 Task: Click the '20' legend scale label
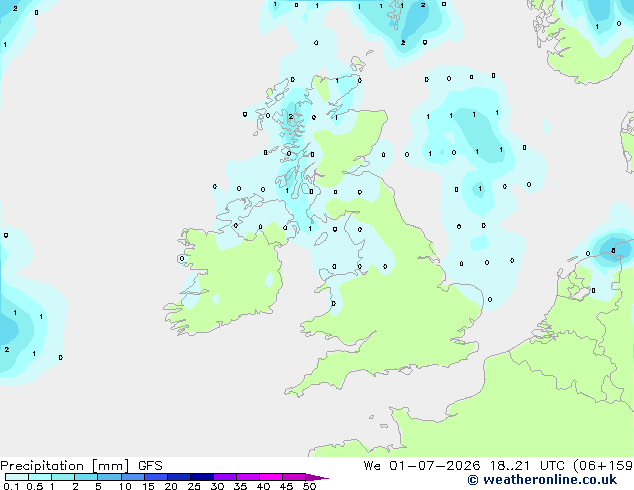pyautogui.click(x=171, y=486)
